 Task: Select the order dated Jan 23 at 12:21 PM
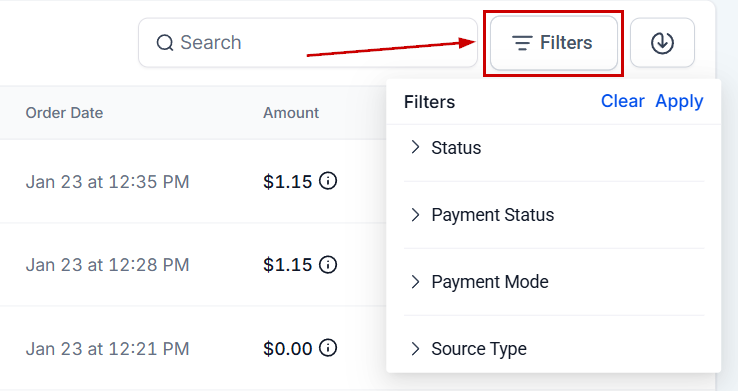point(107,349)
